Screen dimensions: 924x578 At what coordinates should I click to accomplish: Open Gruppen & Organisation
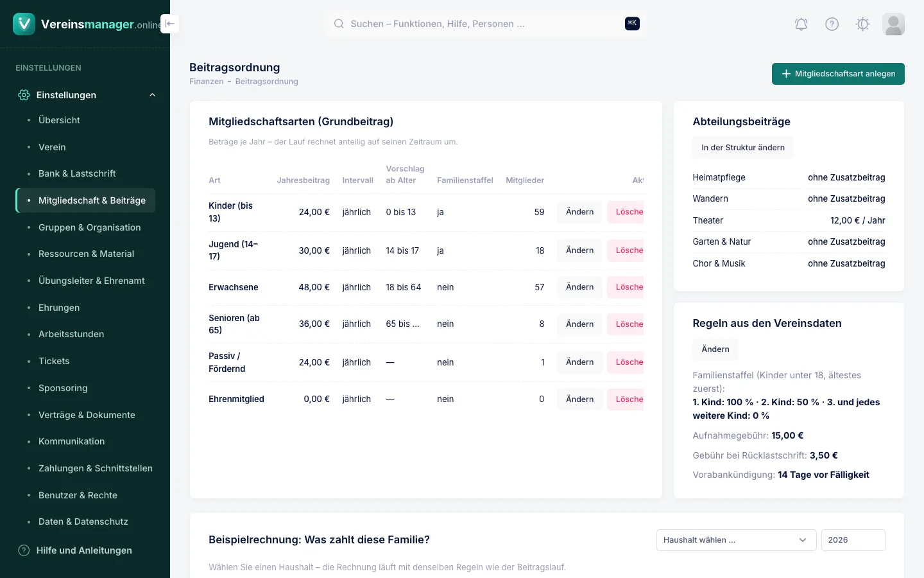pyautogui.click(x=85, y=227)
